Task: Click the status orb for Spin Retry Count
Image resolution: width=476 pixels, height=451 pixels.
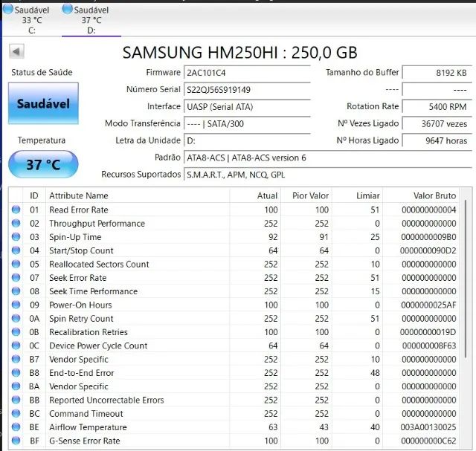Action: click(x=16, y=318)
